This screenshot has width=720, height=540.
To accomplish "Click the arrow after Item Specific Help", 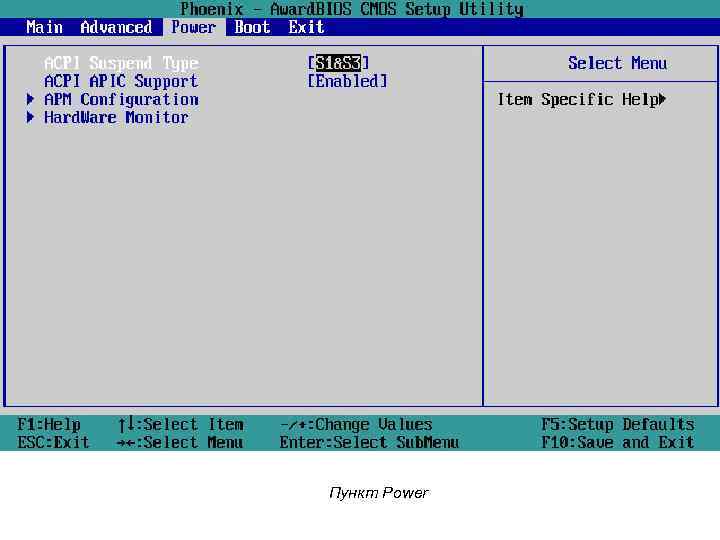I will point(662,99).
